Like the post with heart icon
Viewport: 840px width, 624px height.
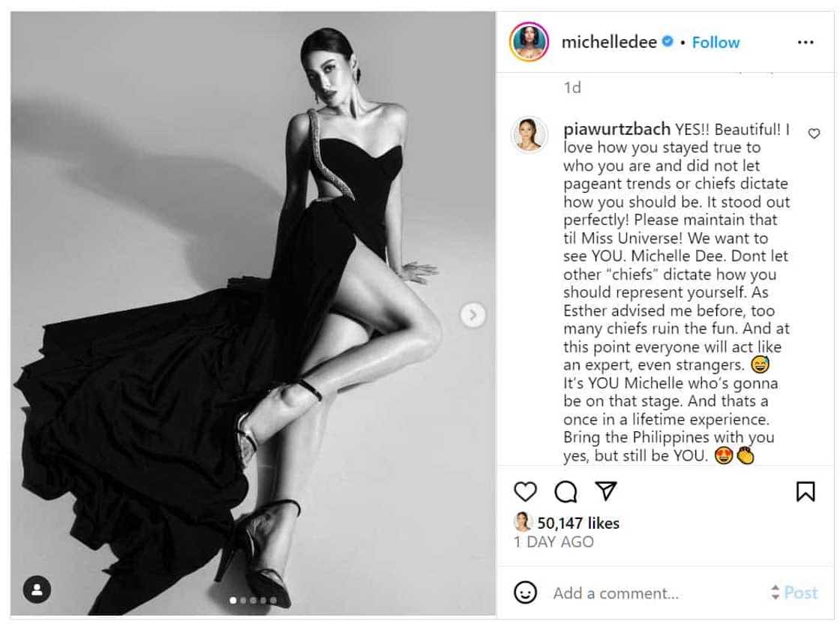pyautogui.click(x=525, y=491)
